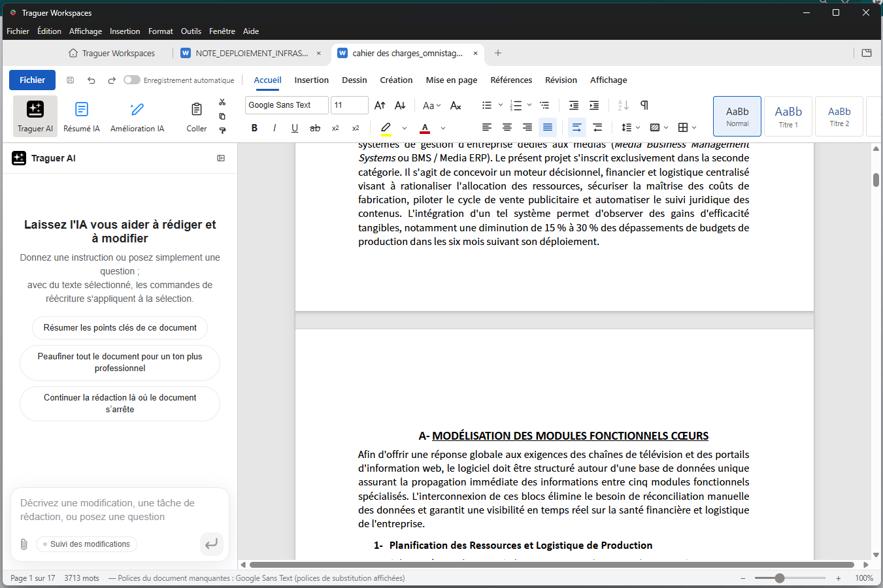Click the blue Fichier button
The width and height of the screenshot is (883, 588).
pos(32,80)
